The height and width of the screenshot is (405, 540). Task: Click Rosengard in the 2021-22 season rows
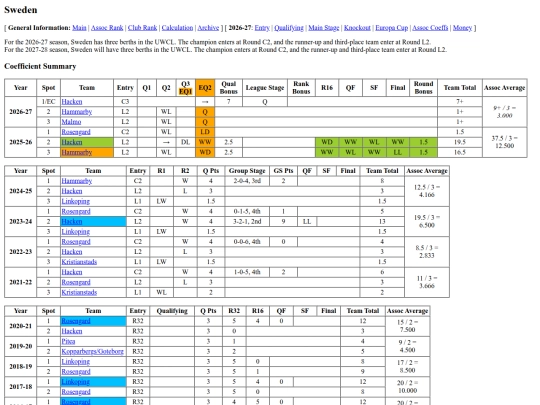click(76, 282)
